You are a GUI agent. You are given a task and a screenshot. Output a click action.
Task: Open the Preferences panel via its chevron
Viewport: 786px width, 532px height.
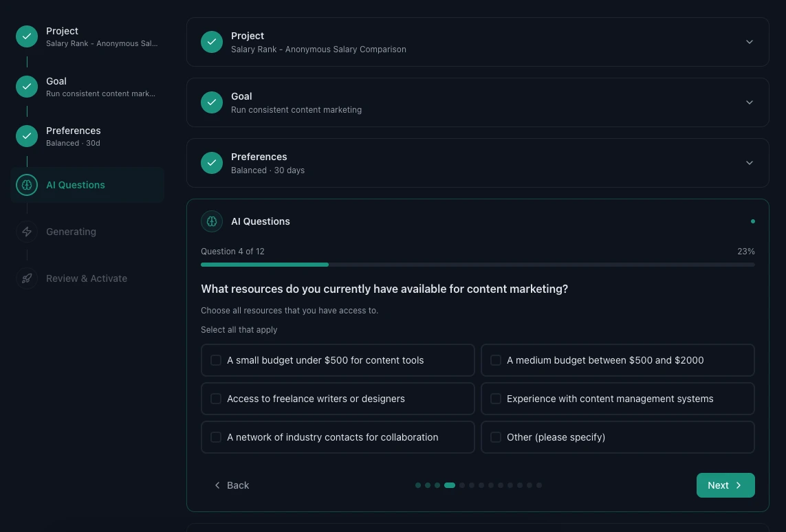coord(750,163)
